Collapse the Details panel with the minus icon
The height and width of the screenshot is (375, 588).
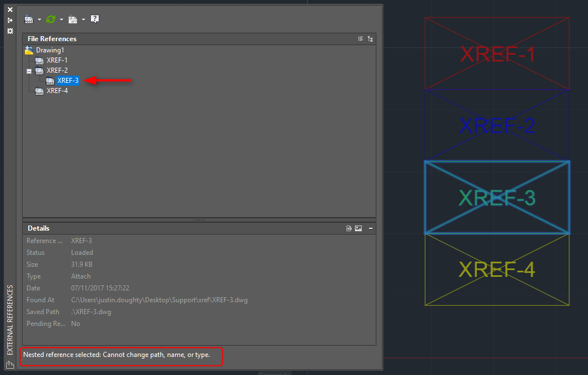[370, 228]
